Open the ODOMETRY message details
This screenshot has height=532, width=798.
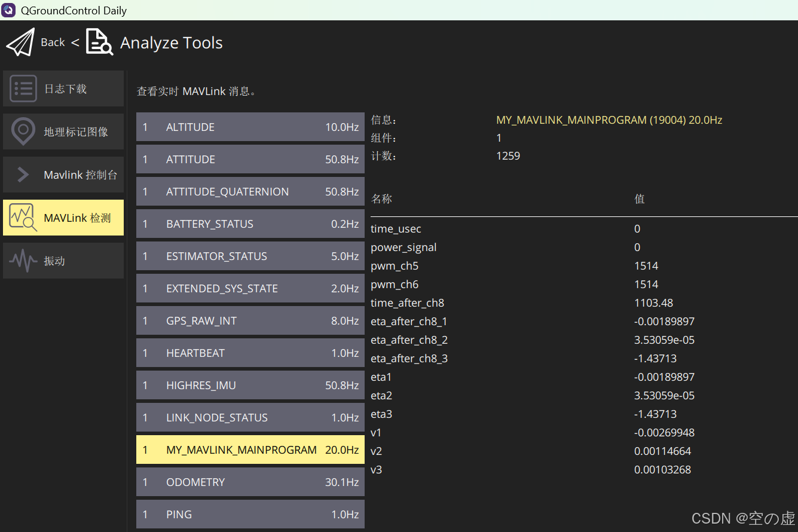250,482
